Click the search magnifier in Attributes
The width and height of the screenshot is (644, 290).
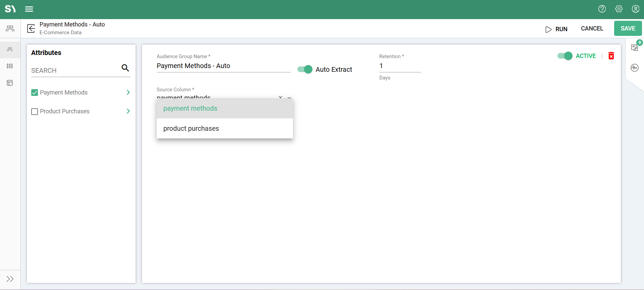point(125,68)
